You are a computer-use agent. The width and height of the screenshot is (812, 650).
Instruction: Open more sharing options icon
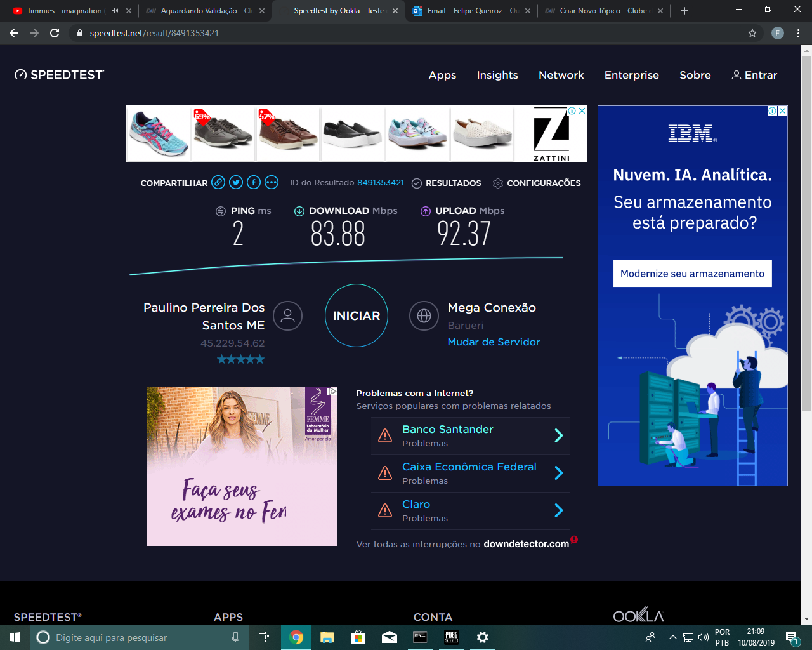(272, 182)
